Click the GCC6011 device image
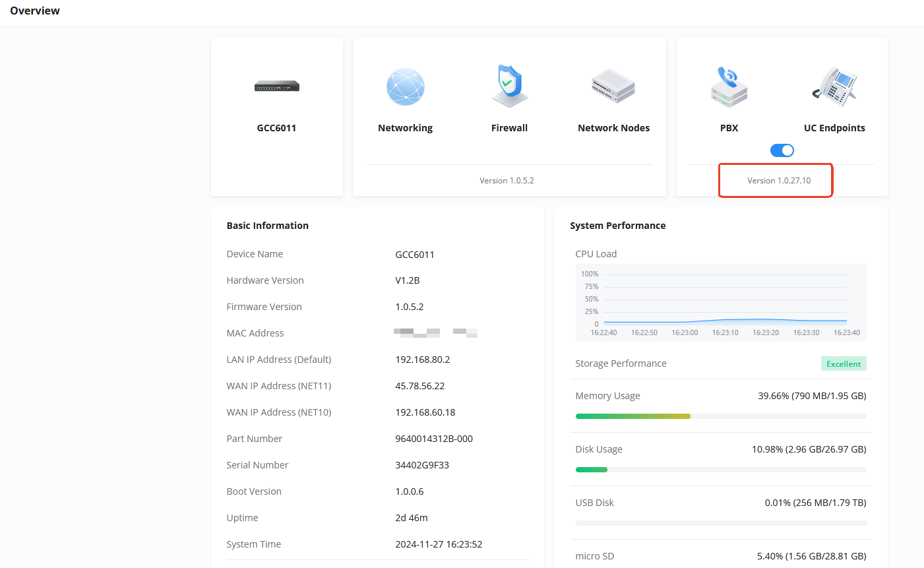The width and height of the screenshot is (924, 568). [277, 86]
